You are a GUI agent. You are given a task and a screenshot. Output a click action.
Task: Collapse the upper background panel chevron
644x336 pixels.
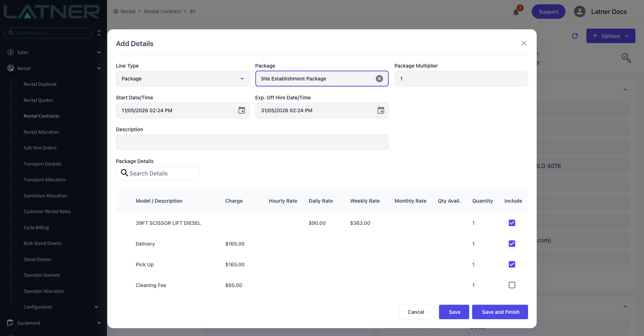625,90
